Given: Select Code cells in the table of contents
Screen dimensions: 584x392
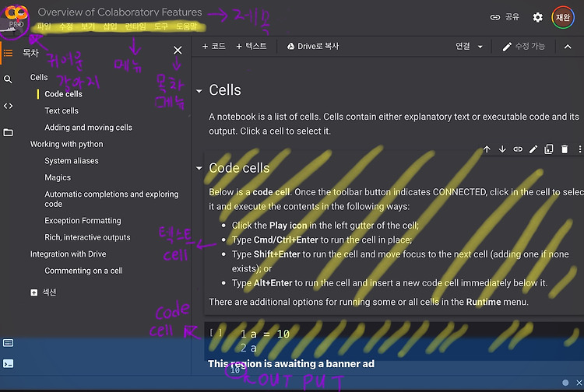Looking at the screenshot, I should click(63, 94).
